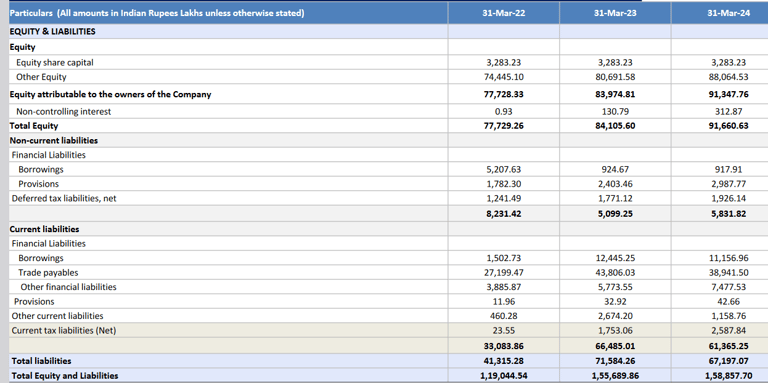Click the value 77,728.33
The width and height of the screenshot is (768, 383).
504,95
